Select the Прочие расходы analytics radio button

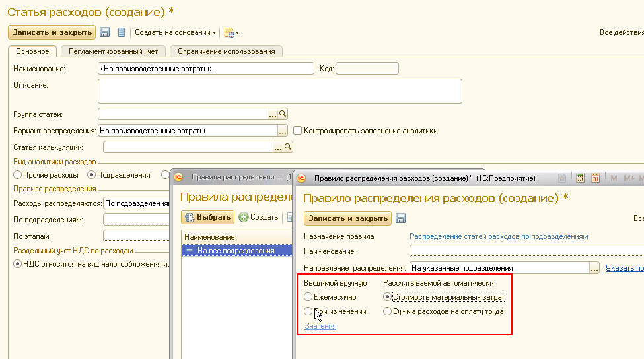tap(17, 175)
